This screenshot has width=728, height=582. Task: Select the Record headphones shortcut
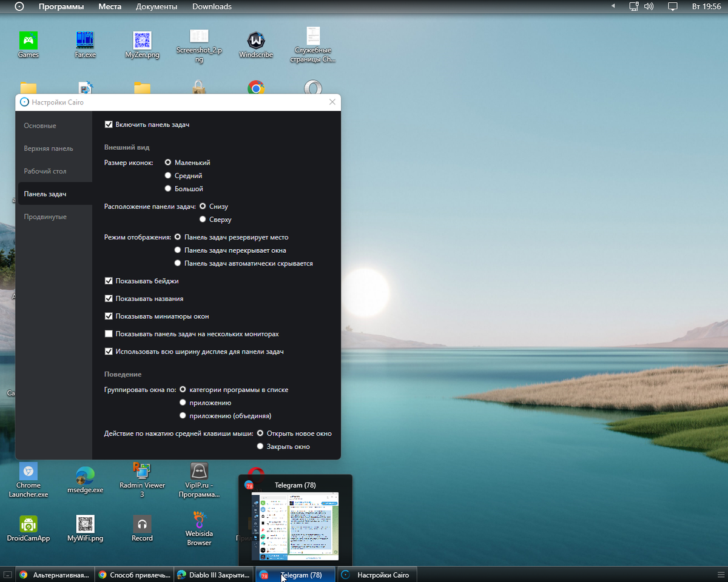142,529
